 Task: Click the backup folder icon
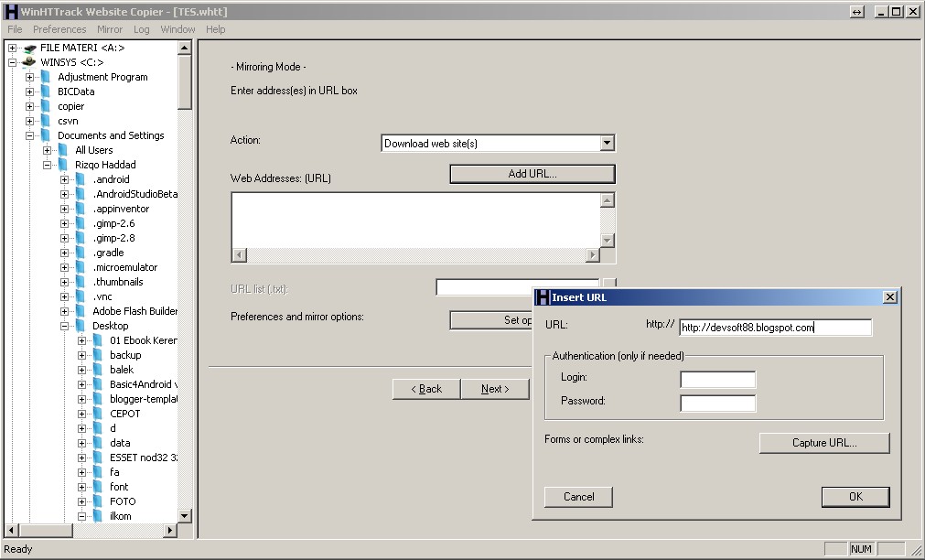point(99,355)
